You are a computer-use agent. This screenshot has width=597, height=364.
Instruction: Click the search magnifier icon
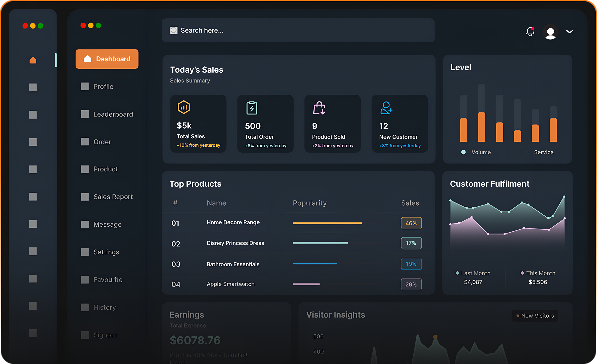click(x=174, y=30)
